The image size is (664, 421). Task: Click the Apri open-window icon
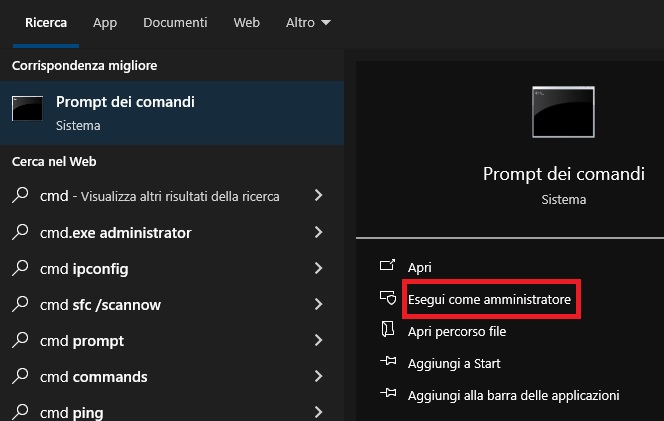coord(387,265)
